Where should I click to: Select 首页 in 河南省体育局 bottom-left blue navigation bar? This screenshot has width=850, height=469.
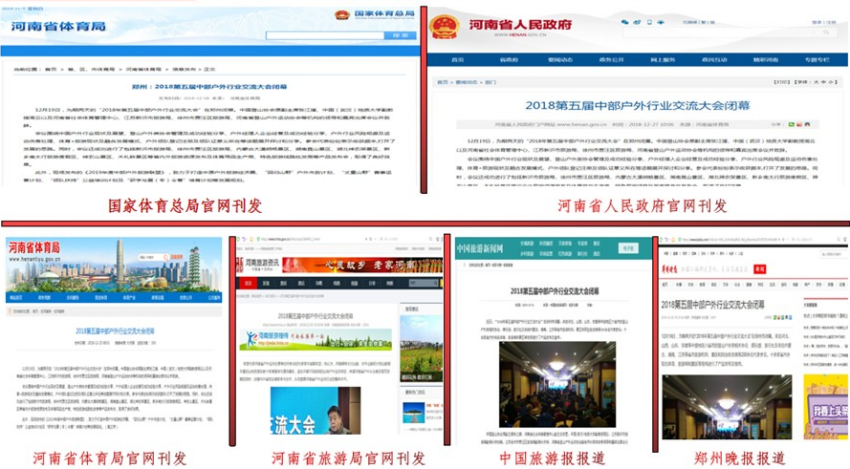pos(15,297)
